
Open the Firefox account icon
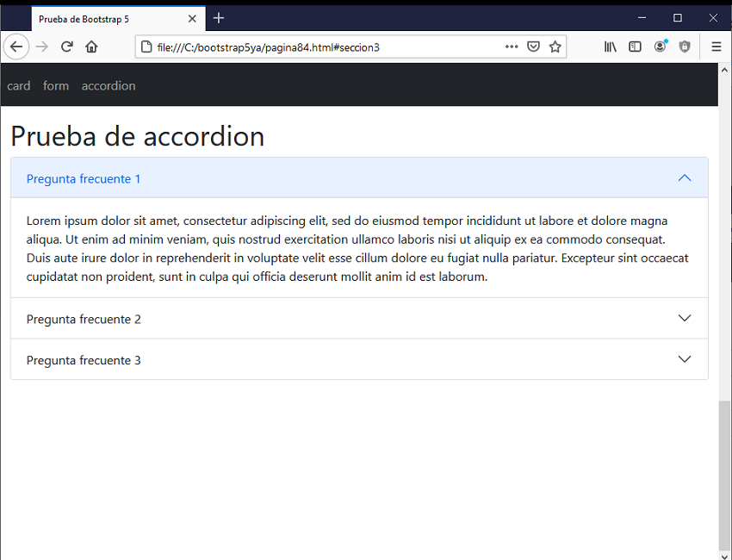click(661, 47)
